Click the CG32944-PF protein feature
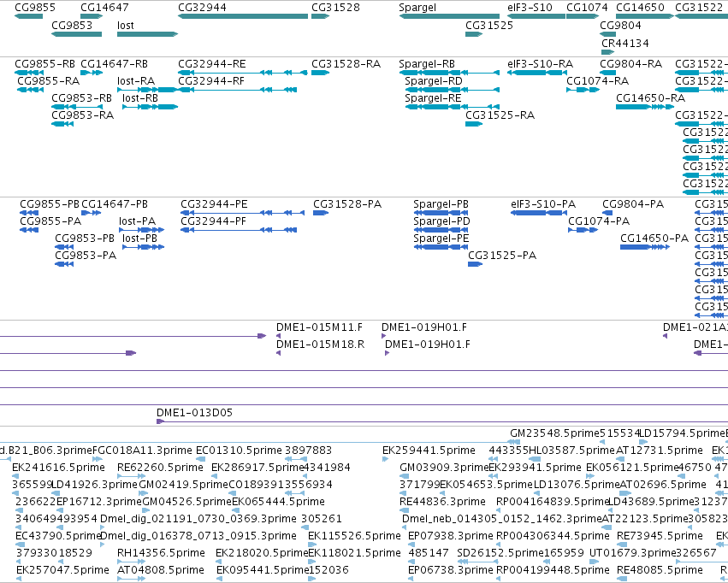Screen dimensions: 728x583 click(x=239, y=230)
